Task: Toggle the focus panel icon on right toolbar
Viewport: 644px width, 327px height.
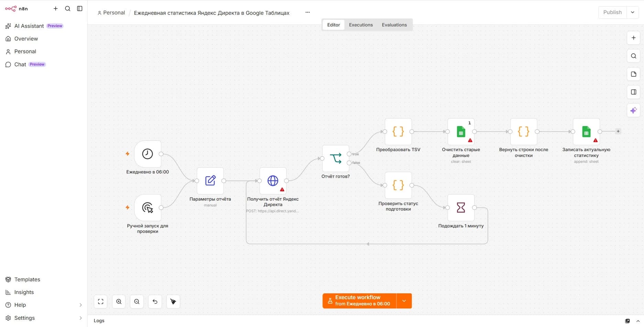Action: pyautogui.click(x=633, y=92)
